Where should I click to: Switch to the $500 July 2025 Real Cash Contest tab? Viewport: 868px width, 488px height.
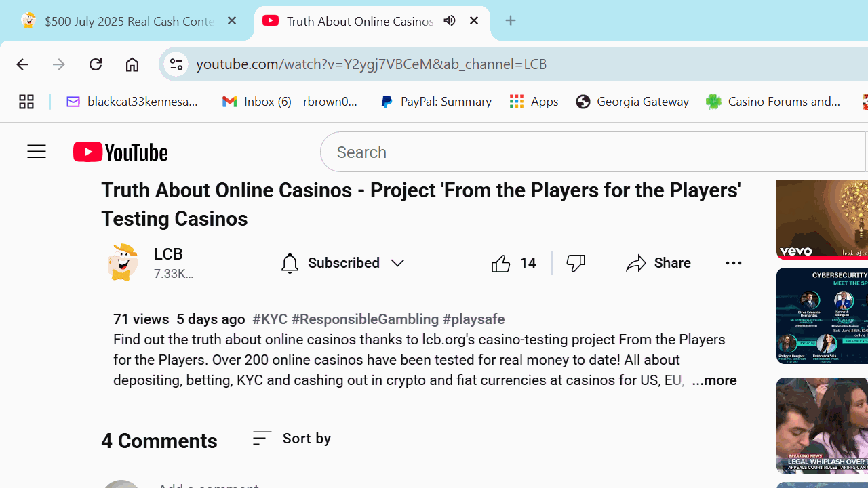point(127,20)
